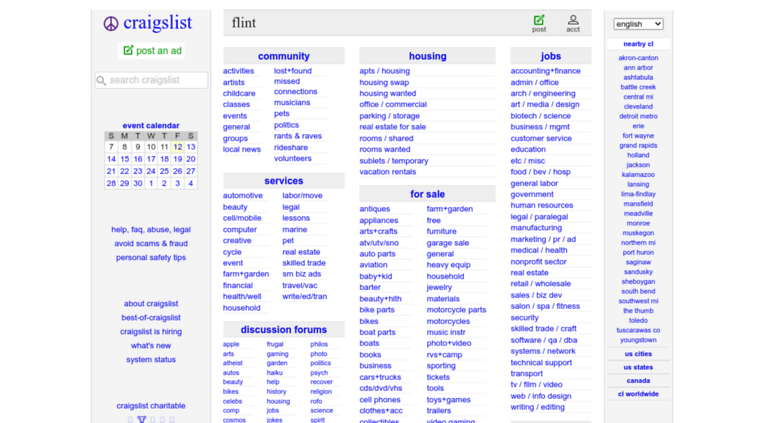The width and height of the screenshot is (777, 423).
Task: Open best-of-craigslist link
Action: pyautogui.click(x=151, y=317)
